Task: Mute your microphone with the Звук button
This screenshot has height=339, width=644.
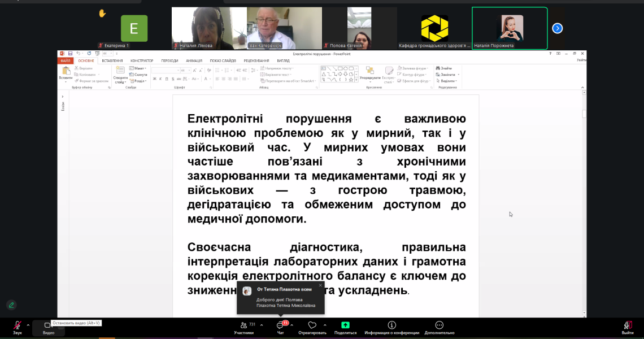Action: (17, 327)
